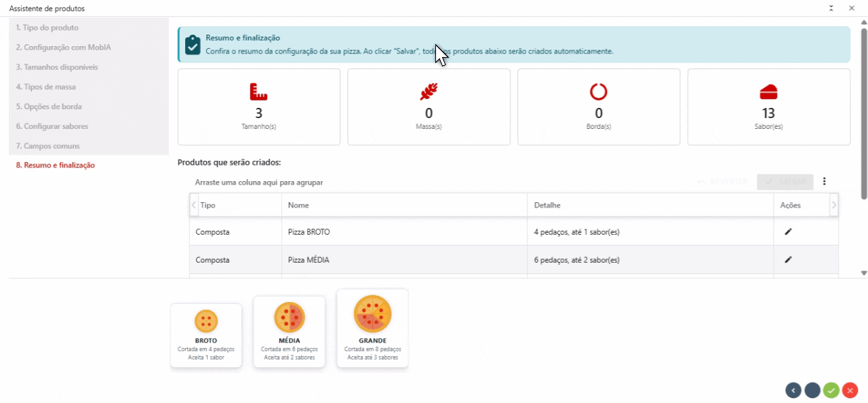Image resolution: width=868 pixels, height=403 pixels.
Task: Expand the table right with the Ações chevron
Action: [834, 204]
